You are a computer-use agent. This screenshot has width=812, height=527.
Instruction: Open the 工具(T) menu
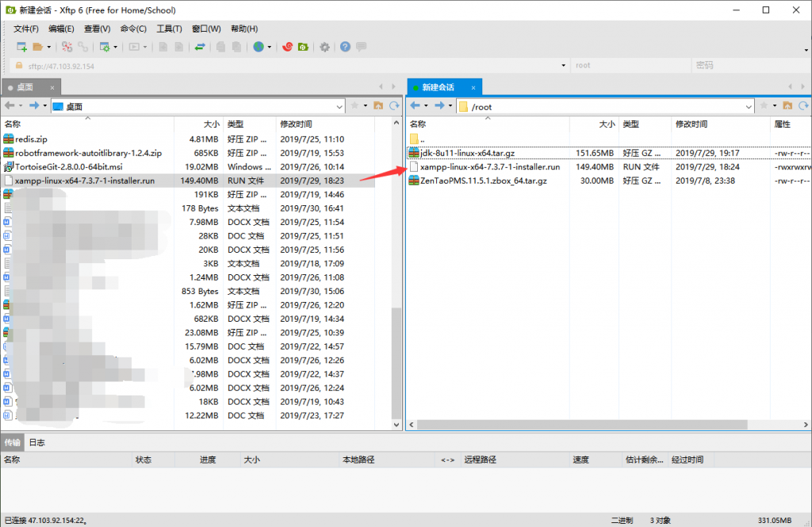click(x=170, y=29)
